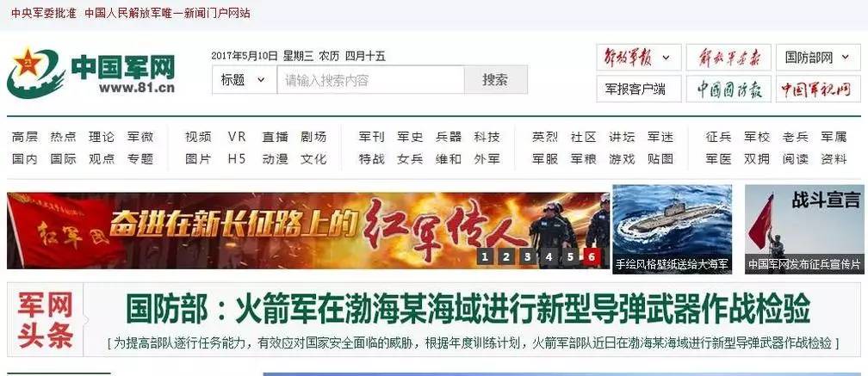Go to banner slide 1
Screen dimensions: 868x376
point(484,256)
